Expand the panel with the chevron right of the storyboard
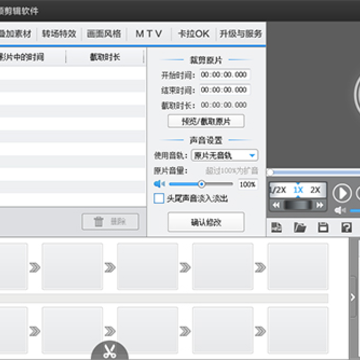 [x=353, y=297]
